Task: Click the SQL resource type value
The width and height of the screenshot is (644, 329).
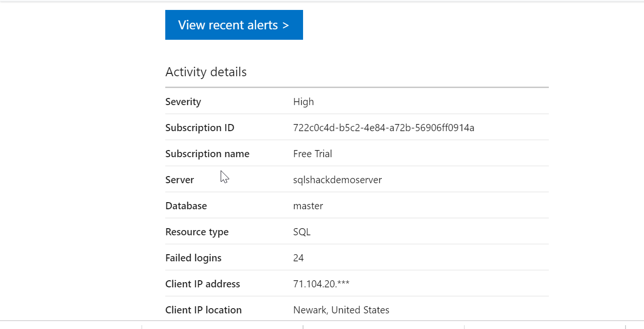Action: pos(302,232)
